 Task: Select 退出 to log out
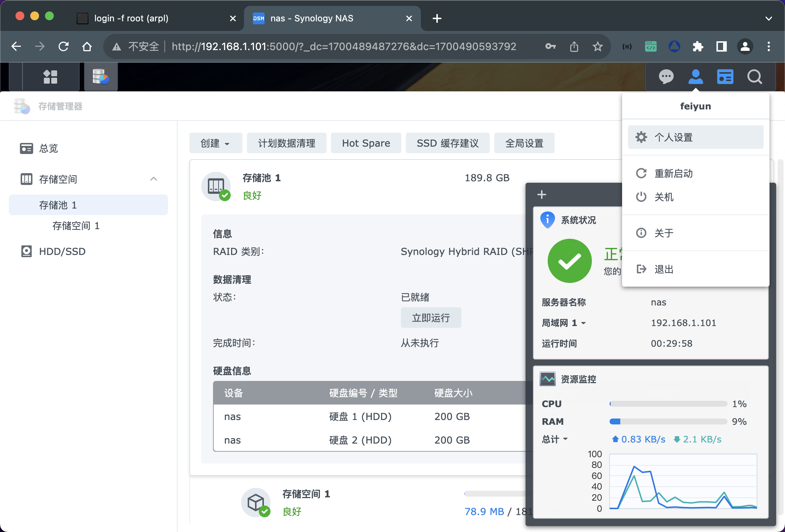coord(695,269)
